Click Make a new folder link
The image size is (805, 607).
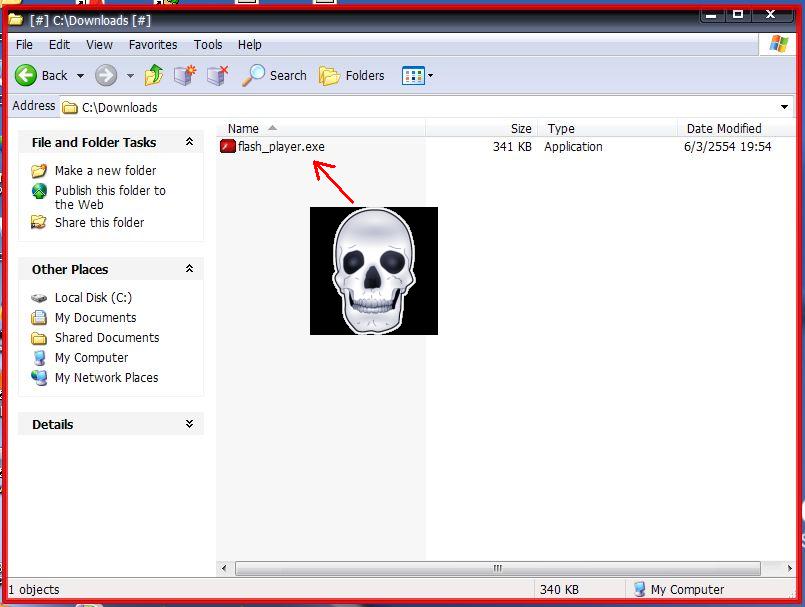[105, 170]
